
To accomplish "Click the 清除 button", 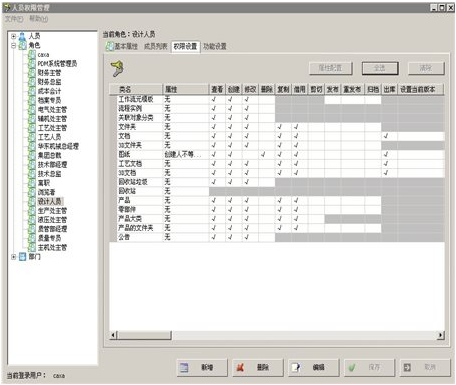I will (426, 68).
